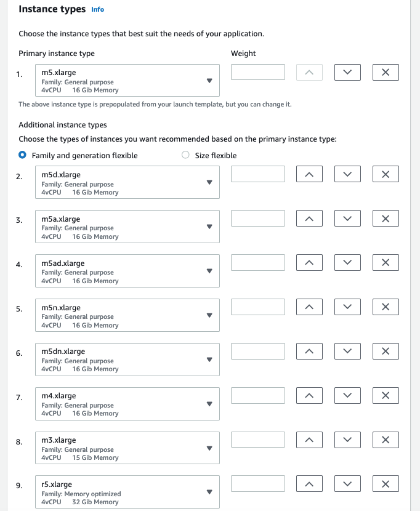
Task: Open the m5d.xlarge instance type dropdown
Action: pyautogui.click(x=209, y=182)
